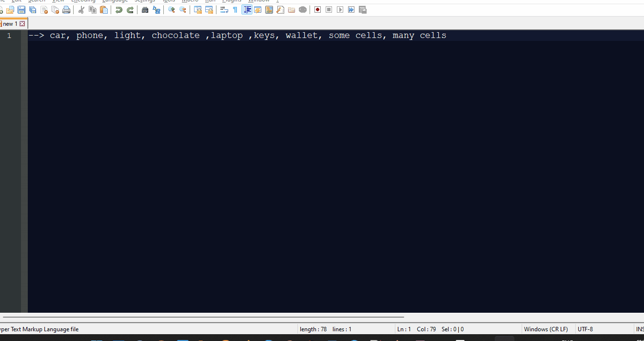Cut selection with the scissors icon
The image size is (644, 341).
[81, 10]
